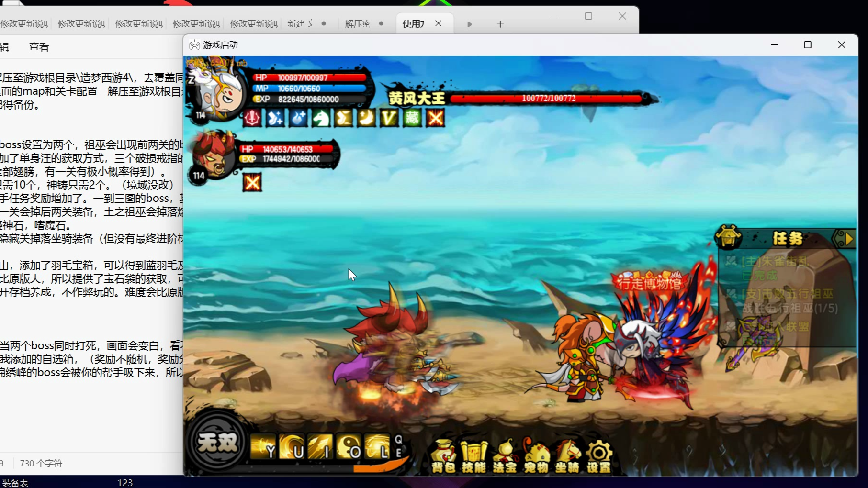Click the green horse-head buff icon
Screen dimensions: 868x488
[x=321, y=118]
